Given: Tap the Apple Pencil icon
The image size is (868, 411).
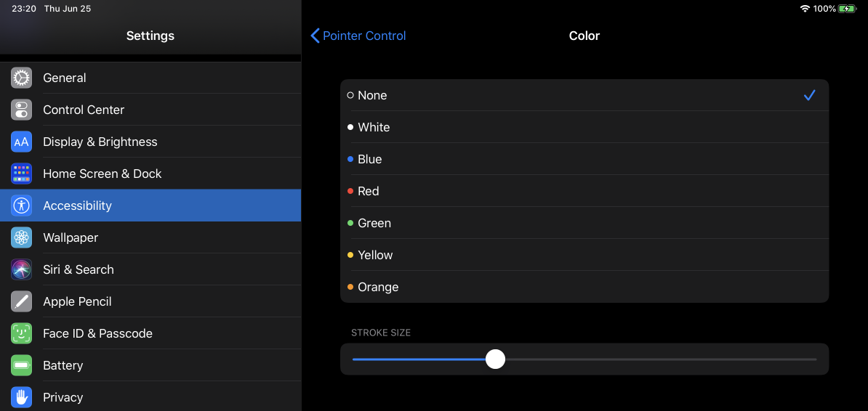Looking at the screenshot, I should click(x=21, y=301).
